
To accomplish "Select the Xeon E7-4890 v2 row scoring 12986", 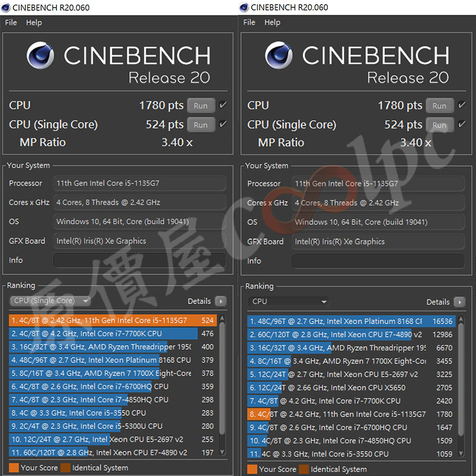I will (x=352, y=334).
